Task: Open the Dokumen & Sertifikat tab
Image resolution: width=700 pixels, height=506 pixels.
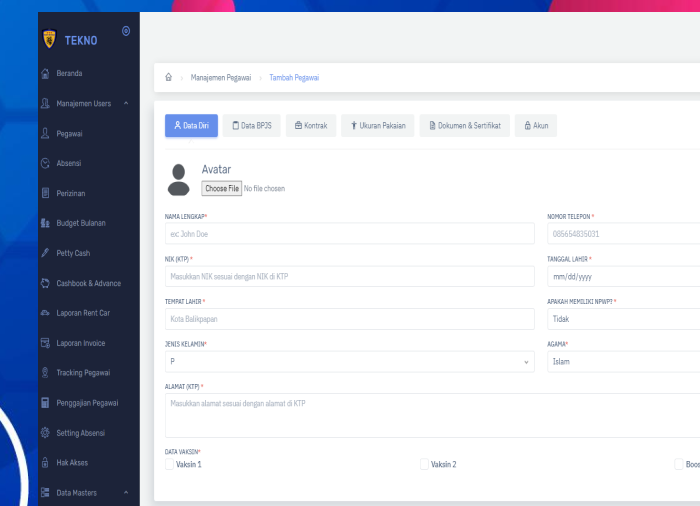Action: coord(464,126)
